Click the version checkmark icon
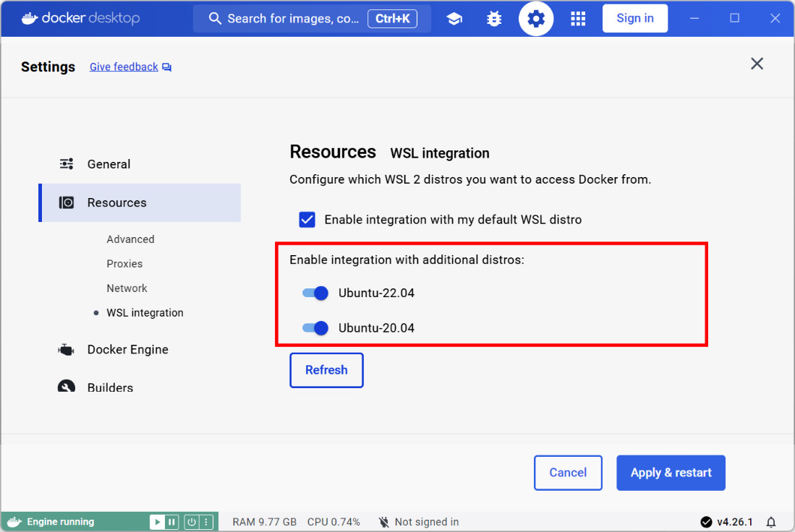Screen dimensions: 795x532 706,522
